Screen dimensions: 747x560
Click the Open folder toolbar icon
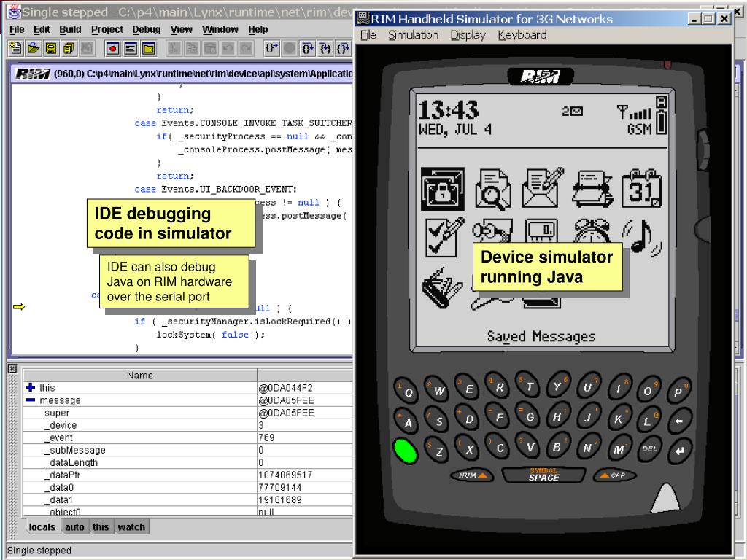coord(34,47)
